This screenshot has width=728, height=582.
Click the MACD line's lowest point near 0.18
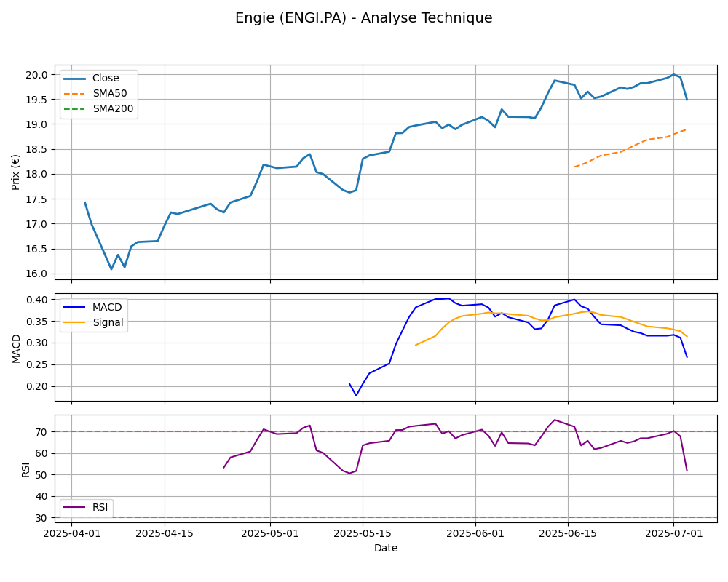[356, 396]
